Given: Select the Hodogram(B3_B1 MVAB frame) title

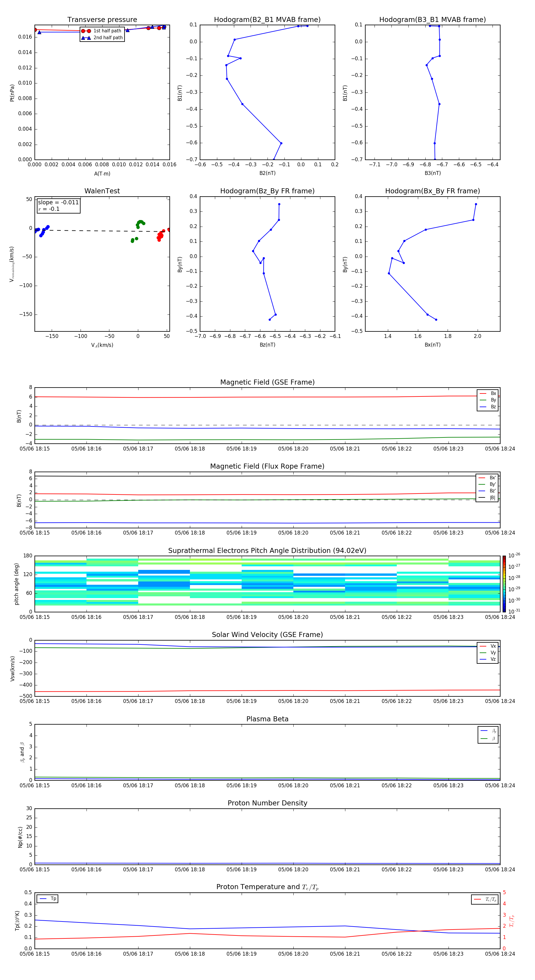Looking at the screenshot, I should click(x=432, y=20).
